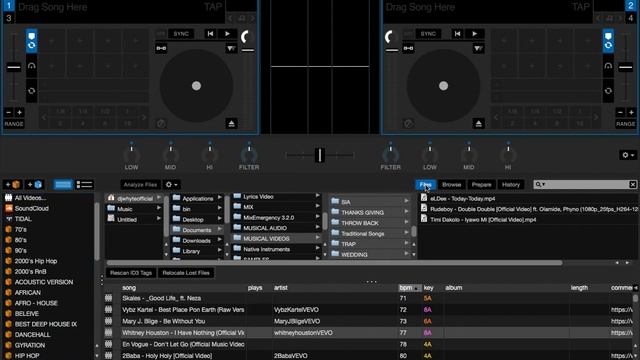Select TIDAL in the crate sidebar
Image resolution: width=640 pixels, height=360 pixels.
coord(23,219)
